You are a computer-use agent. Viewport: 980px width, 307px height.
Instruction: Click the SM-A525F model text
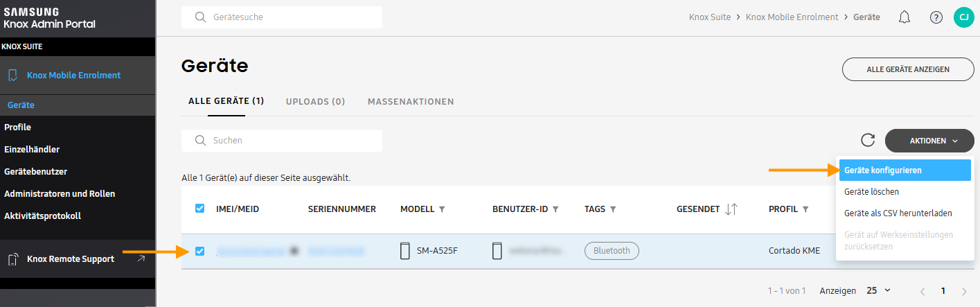coord(437,251)
